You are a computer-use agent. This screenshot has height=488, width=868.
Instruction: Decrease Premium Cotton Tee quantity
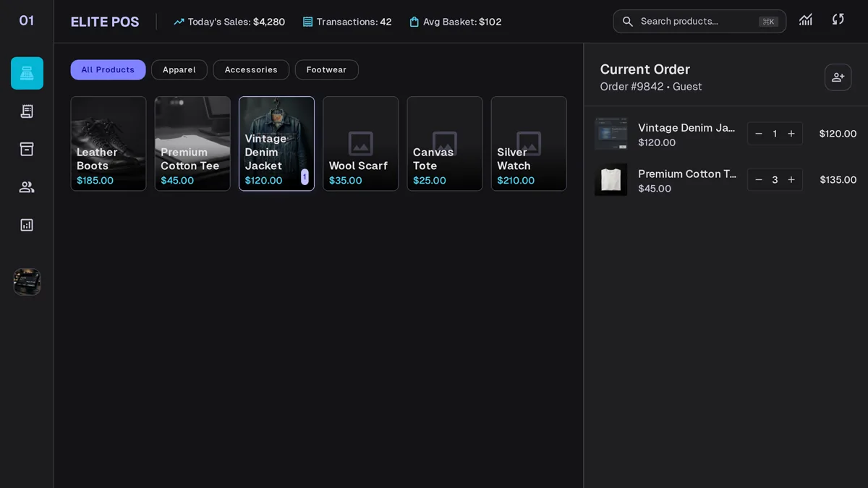[759, 180]
